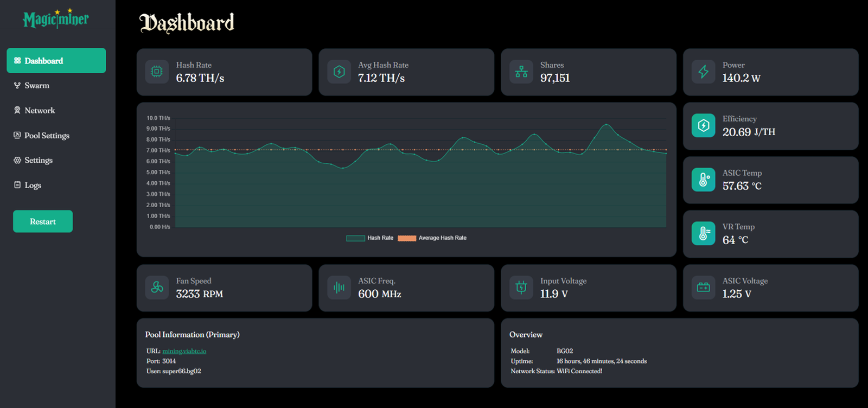Click the Hash Rate chip icon
This screenshot has width=868, height=408.
coord(157,72)
